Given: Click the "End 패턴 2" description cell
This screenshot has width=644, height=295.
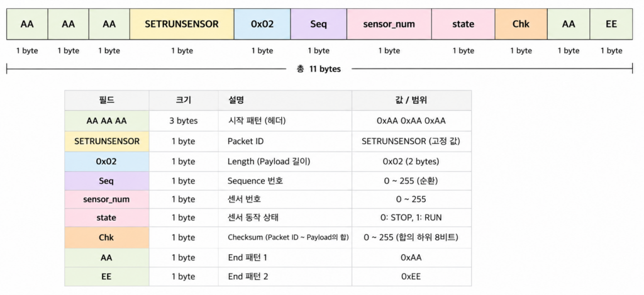Looking at the screenshot, I should [x=285, y=277].
